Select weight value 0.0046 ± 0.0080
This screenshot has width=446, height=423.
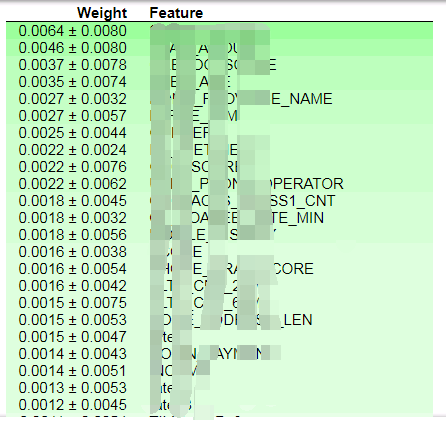(73, 48)
